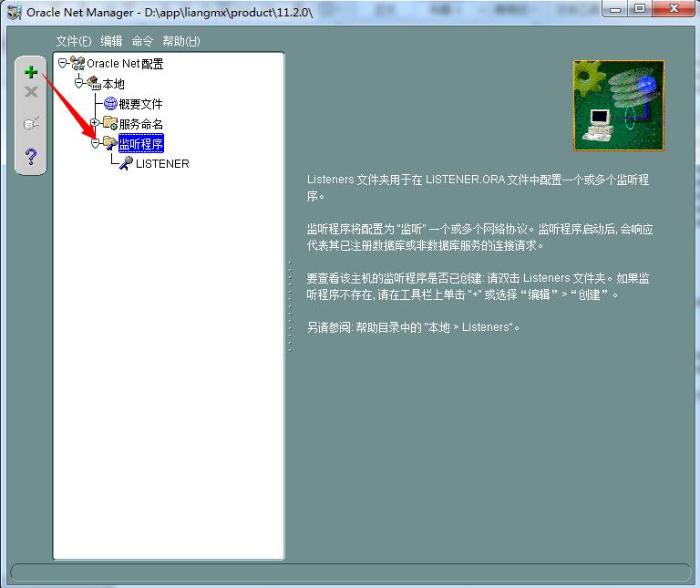This screenshot has height=588, width=700.
Task: Open the 命令 menu
Action: pos(142,41)
